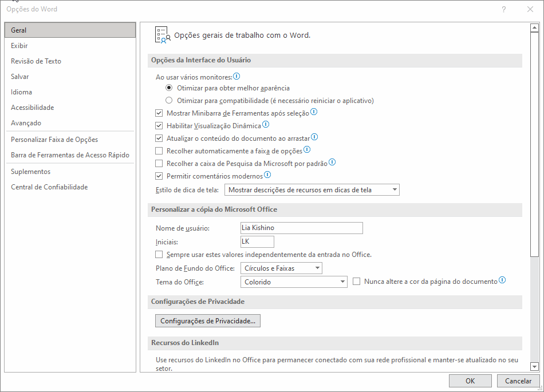Click info icon next to Pesquisa da Microsoft

point(332,162)
